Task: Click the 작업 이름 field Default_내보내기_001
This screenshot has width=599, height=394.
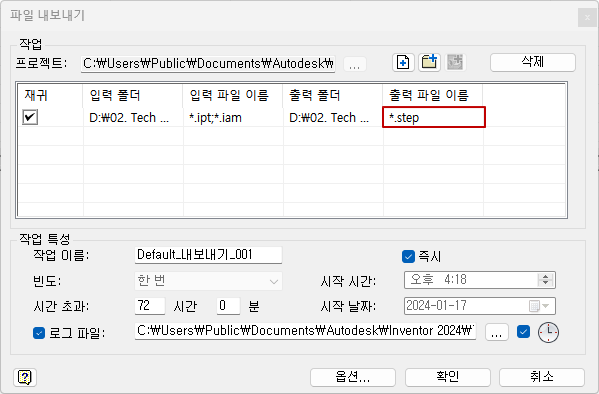Action: point(208,255)
